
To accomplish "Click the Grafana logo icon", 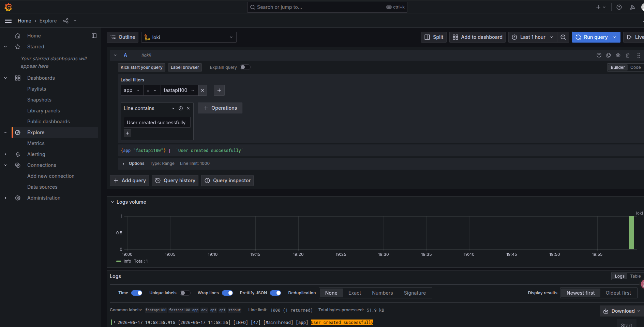I will click(x=8, y=7).
